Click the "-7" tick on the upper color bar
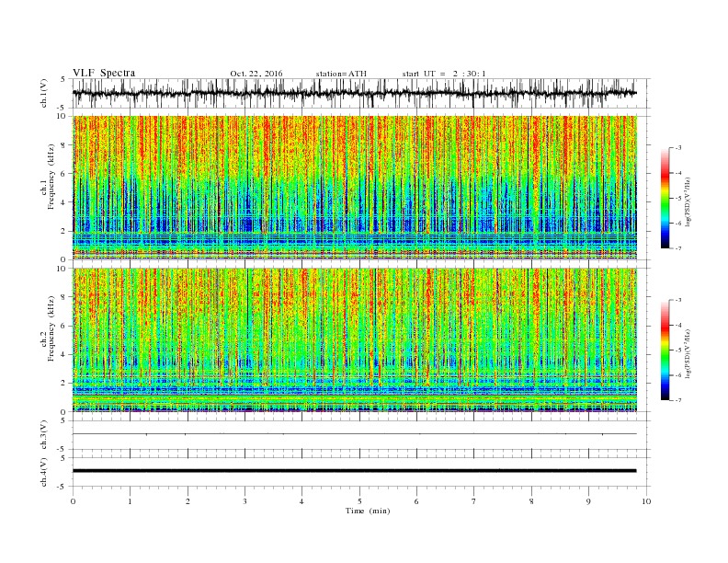 677,248
